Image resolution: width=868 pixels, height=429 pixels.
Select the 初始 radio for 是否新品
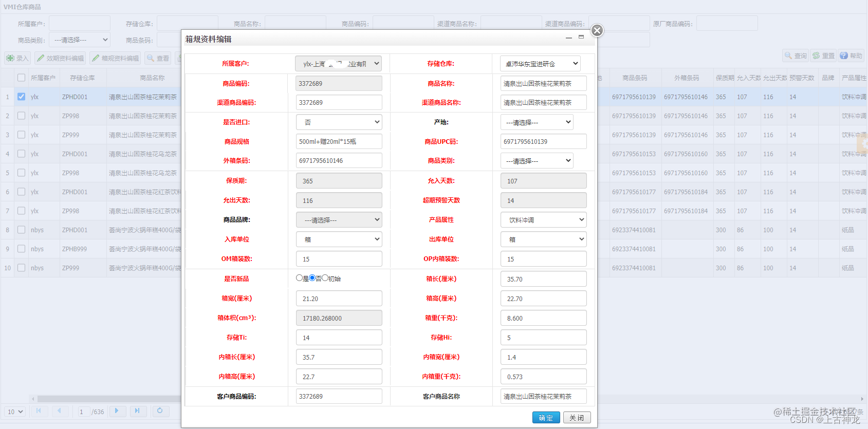pos(325,278)
